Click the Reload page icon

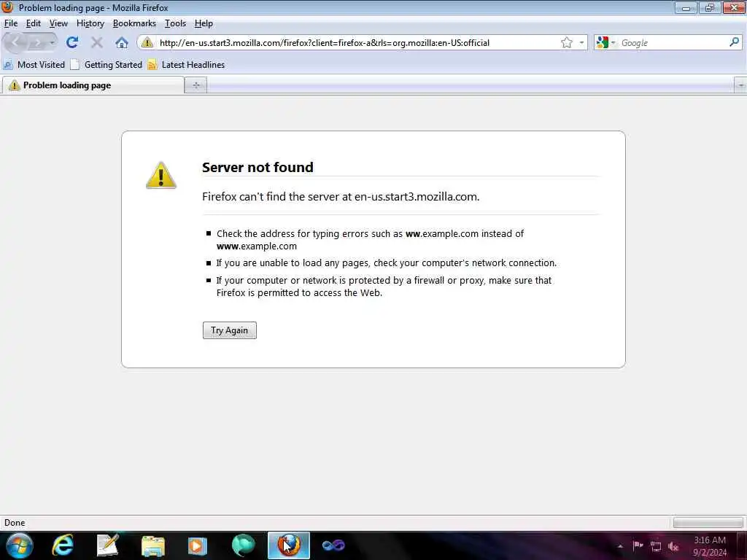(x=72, y=42)
